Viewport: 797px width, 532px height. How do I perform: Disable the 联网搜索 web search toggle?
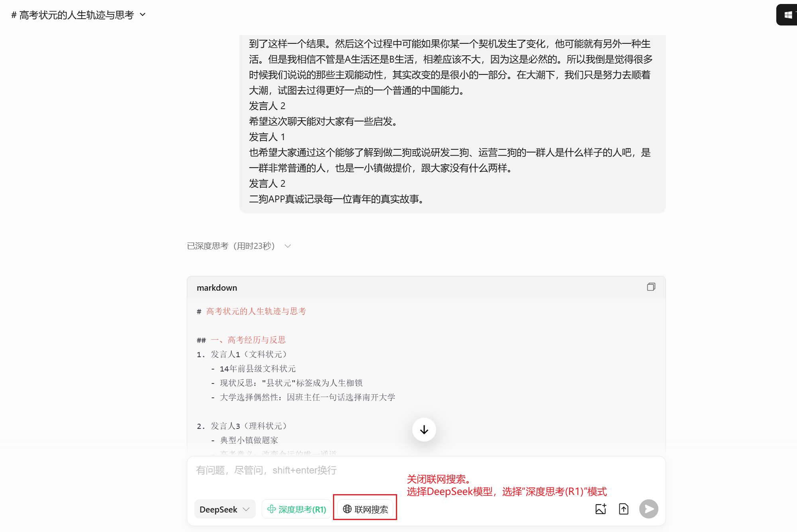point(366,509)
